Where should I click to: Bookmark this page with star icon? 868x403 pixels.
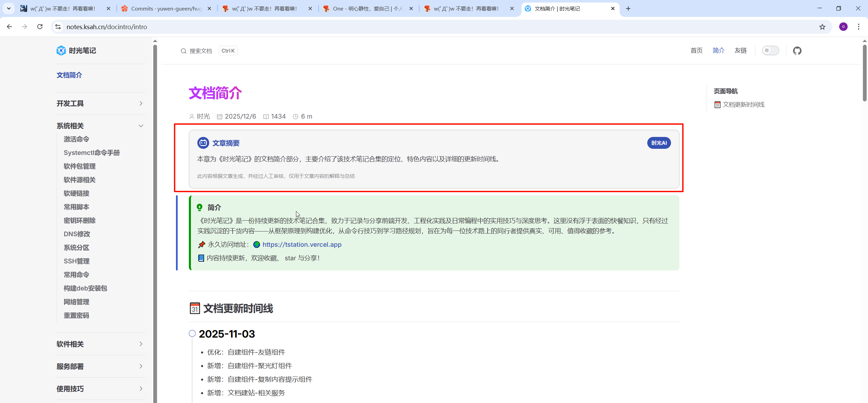tap(822, 27)
